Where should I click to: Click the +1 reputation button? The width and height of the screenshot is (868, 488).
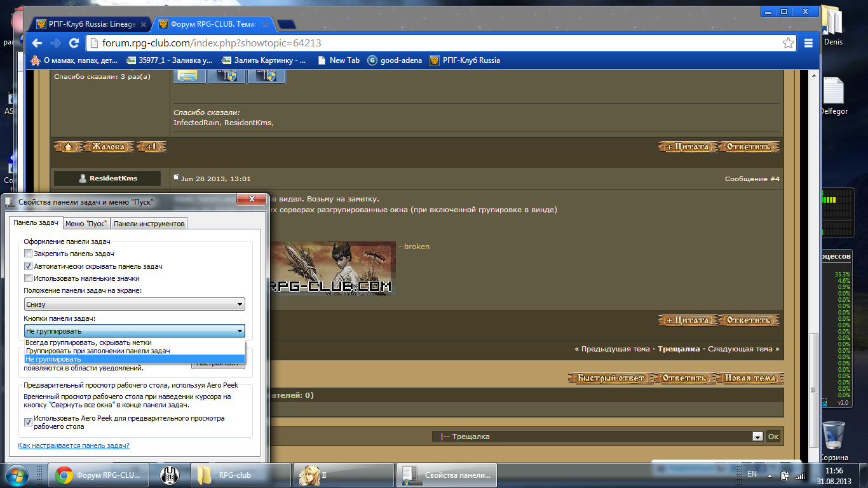click(x=151, y=147)
